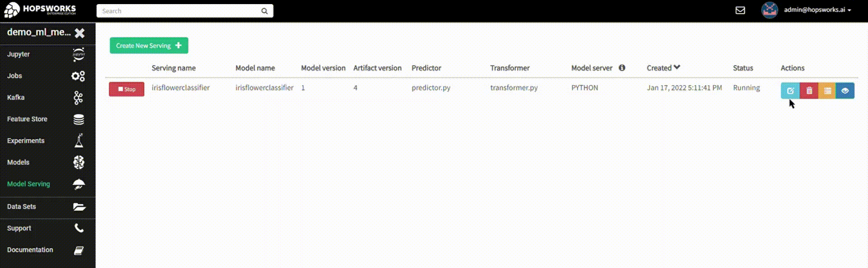Sort by Created column chevron
868x268 pixels.
tap(677, 67)
